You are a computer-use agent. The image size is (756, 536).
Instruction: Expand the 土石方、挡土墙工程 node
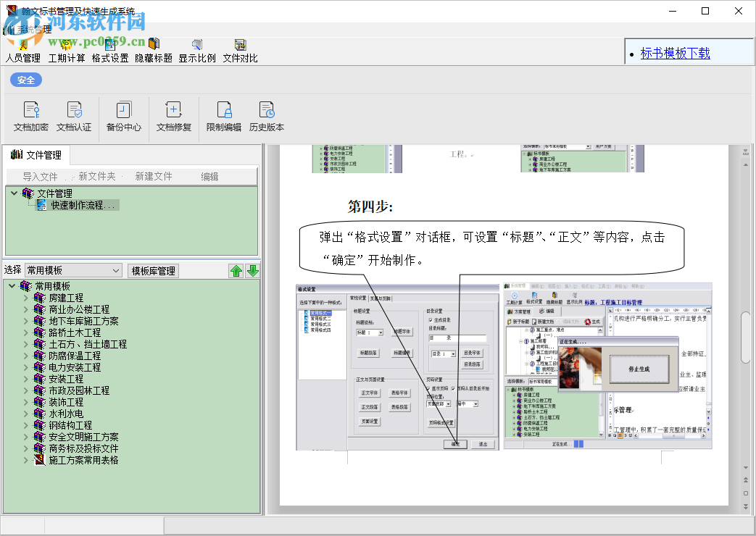(26, 344)
